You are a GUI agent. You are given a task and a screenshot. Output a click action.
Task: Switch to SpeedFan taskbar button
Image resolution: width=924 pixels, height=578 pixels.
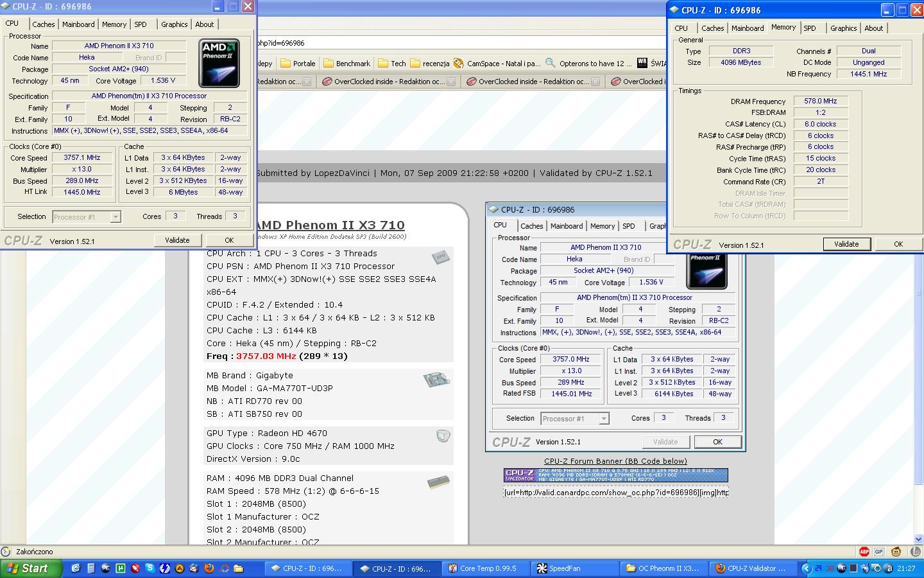pos(576,568)
